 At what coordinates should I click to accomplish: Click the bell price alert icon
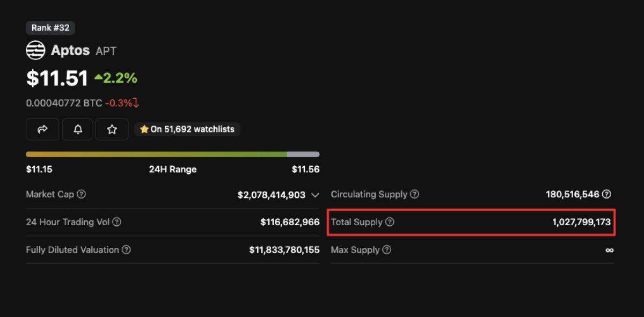coord(77,129)
